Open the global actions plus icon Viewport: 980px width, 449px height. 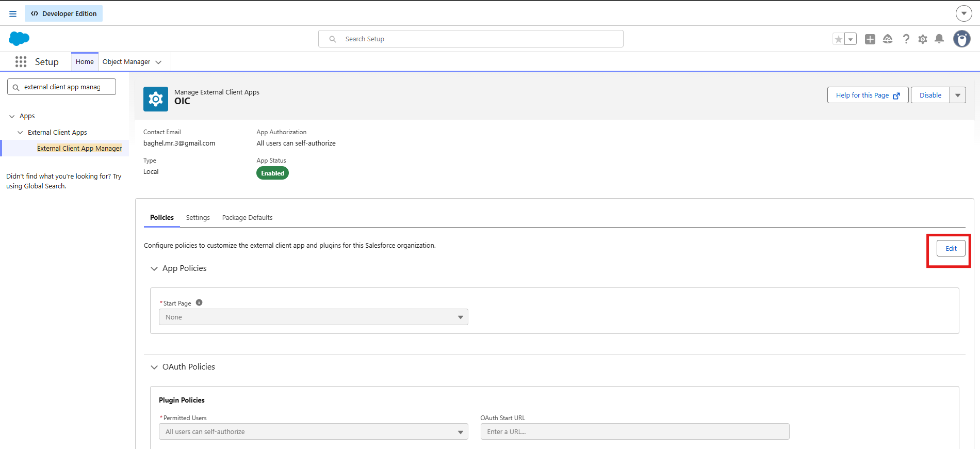870,39
